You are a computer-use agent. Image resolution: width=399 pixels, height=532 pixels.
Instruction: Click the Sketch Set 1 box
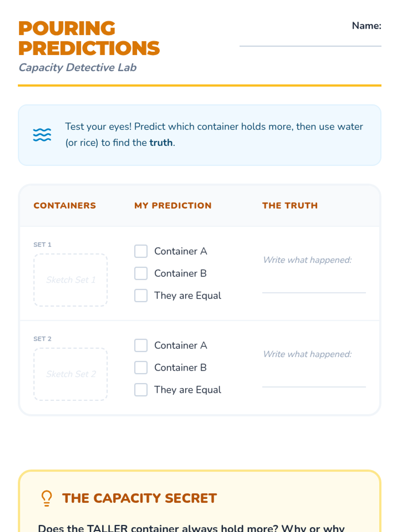pos(70,280)
